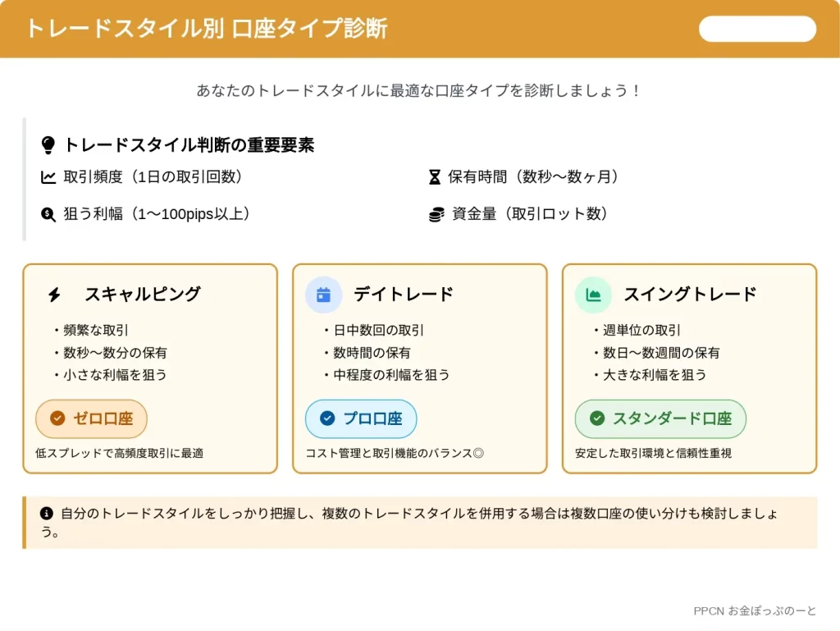The image size is (840, 631).
Task: Click the デイトレード card heading
Action: click(404, 294)
